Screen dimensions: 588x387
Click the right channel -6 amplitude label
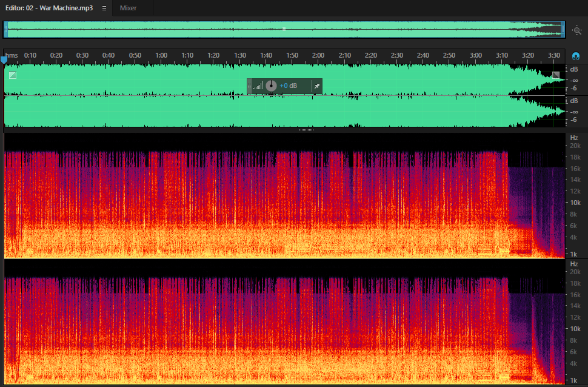573,119
